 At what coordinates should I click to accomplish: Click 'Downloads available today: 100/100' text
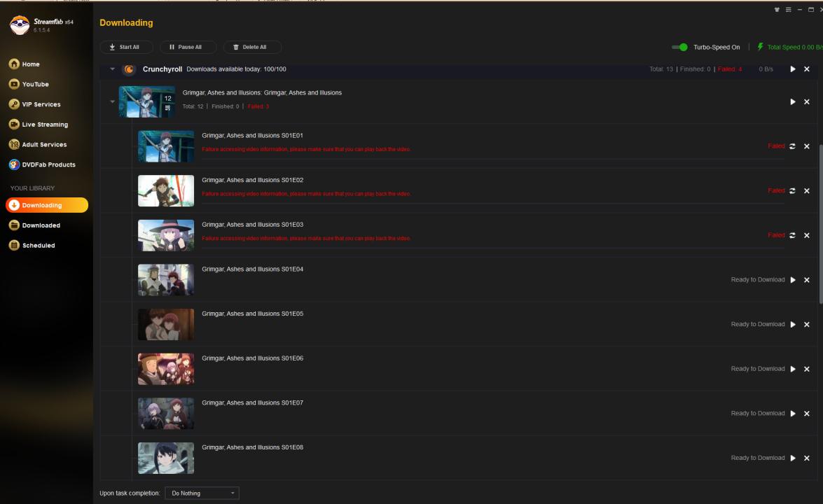(x=236, y=69)
